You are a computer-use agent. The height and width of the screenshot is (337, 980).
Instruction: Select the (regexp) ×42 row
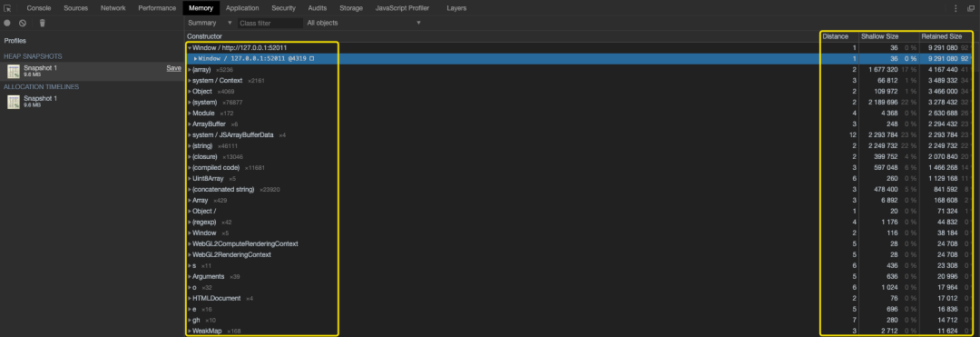click(x=580, y=222)
